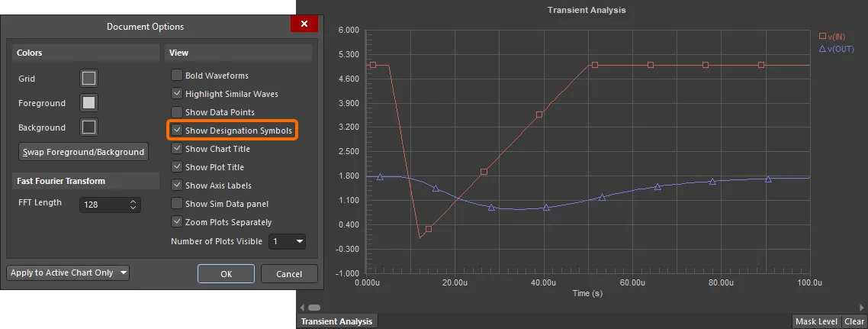Disable Show Axis Labels checkbox

click(177, 185)
